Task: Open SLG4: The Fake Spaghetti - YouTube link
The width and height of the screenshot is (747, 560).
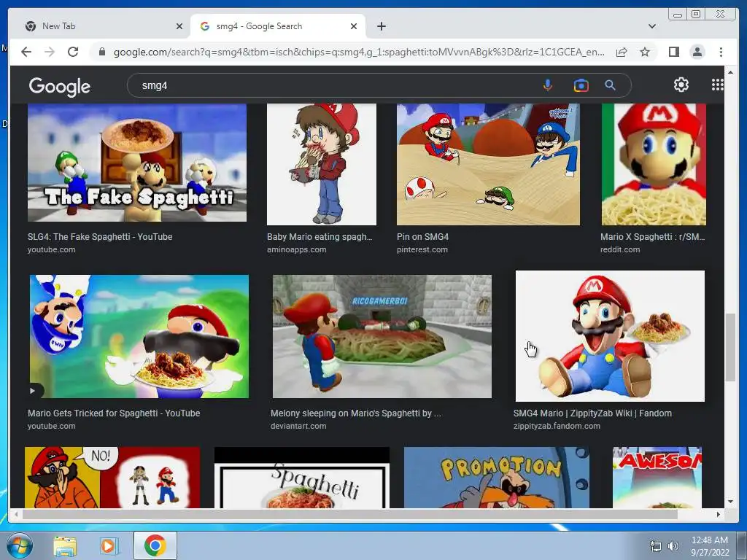Action: pyautogui.click(x=100, y=237)
